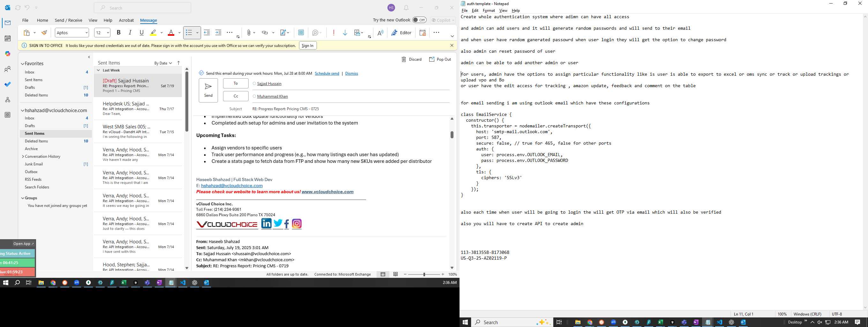Open the Format menu in Notepad
The image size is (868, 327).
pyautogui.click(x=489, y=11)
